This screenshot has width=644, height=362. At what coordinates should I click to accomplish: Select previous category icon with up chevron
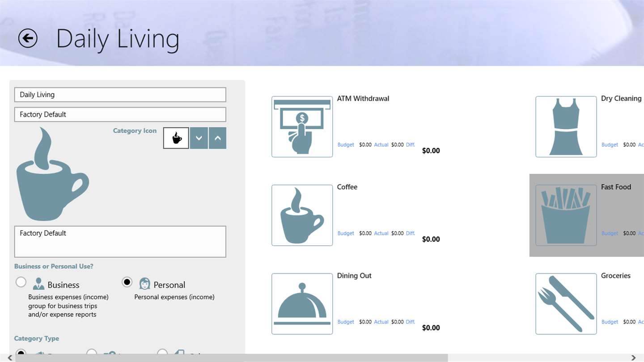217,138
